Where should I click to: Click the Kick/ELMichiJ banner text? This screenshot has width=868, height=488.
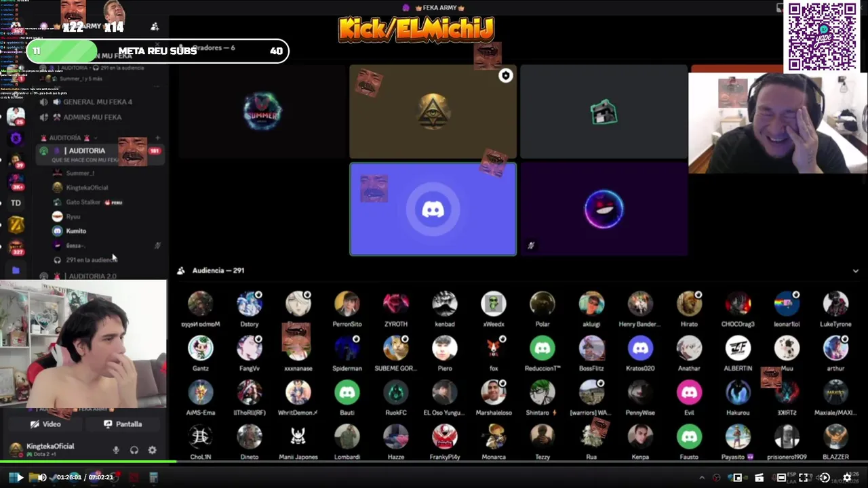click(x=416, y=30)
